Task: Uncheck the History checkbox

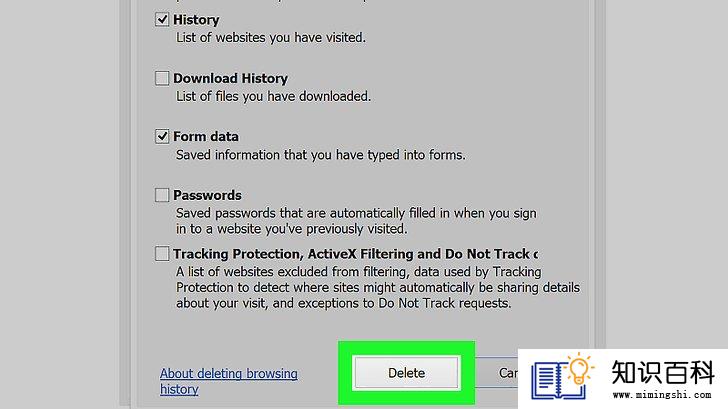Action: tap(162, 19)
